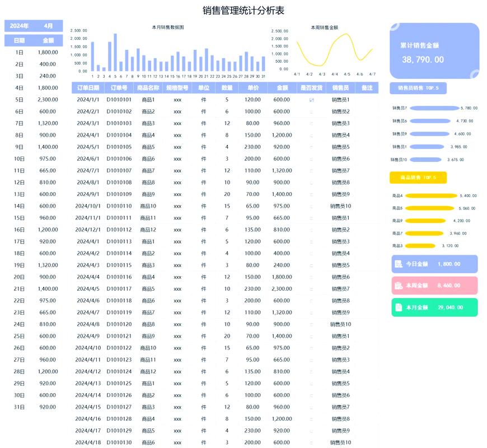Select 销售员8 in row D1010128
This screenshot has height=448, width=487.
pyautogui.click(x=341, y=419)
